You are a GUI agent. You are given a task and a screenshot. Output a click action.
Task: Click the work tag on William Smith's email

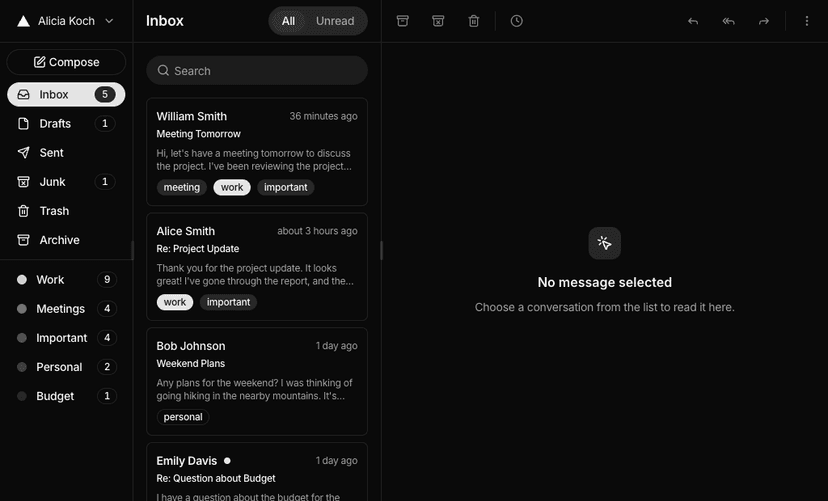232,187
